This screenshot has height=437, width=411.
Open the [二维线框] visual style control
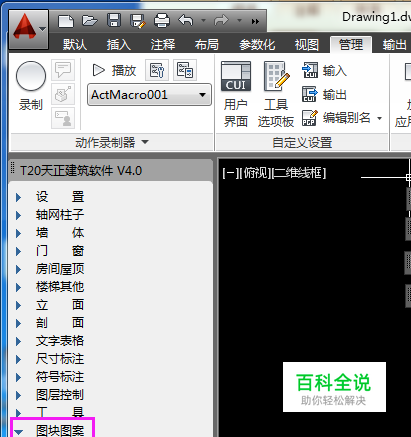299,173
